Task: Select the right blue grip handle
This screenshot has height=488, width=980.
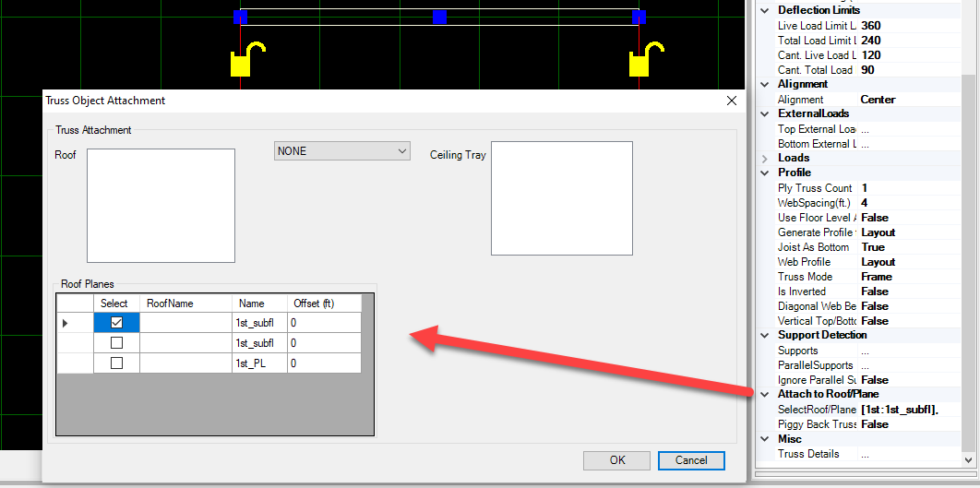Action: [x=639, y=17]
